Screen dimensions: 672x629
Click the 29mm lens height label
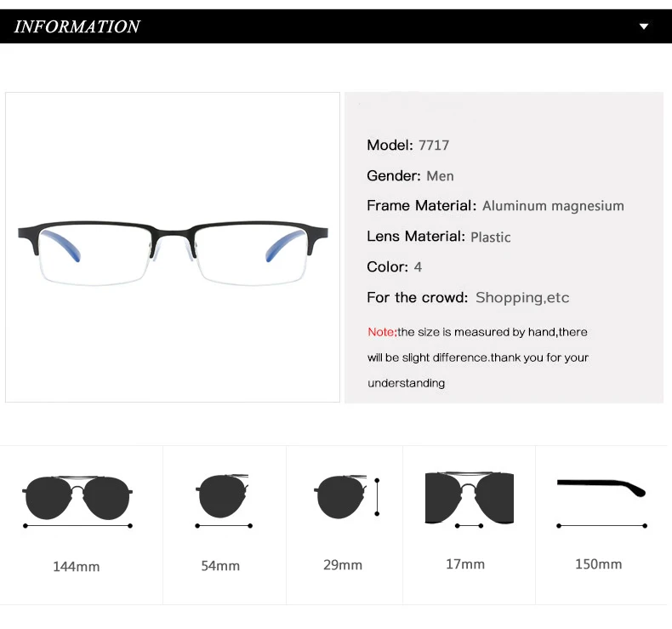pyautogui.click(x=343, y=564)
